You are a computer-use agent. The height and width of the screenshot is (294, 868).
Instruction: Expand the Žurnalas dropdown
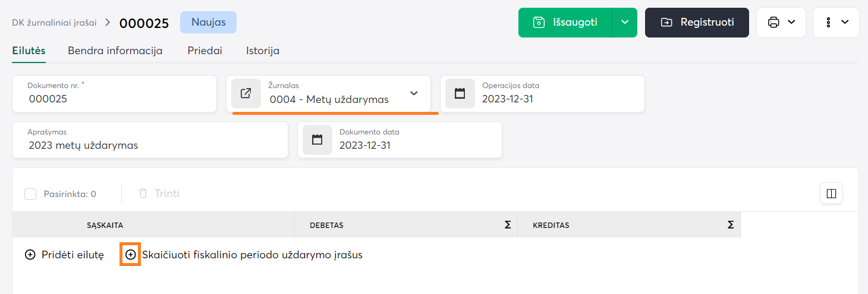click(x=414, y=93)
